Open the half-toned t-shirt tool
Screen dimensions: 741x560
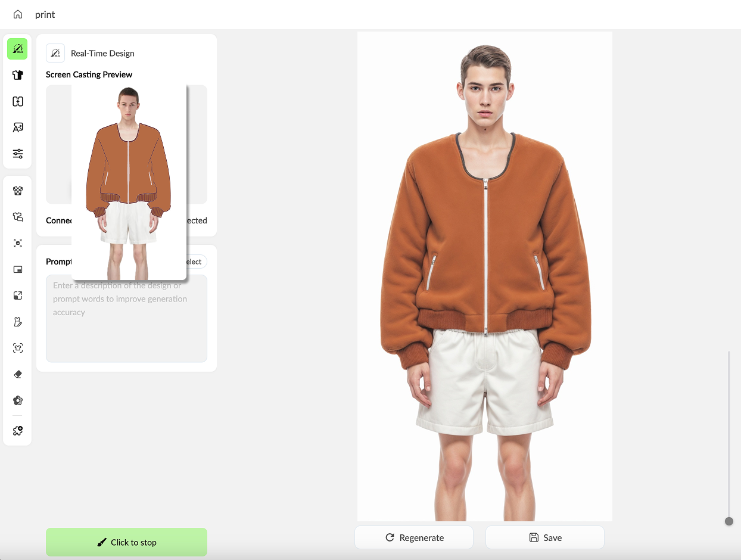click(x=17, y=75)
